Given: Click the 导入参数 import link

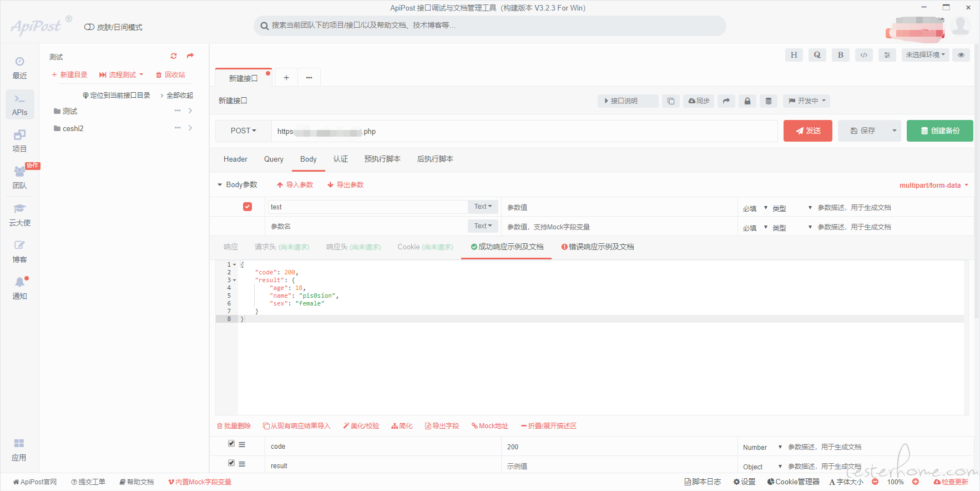Looking at the screenshot, I should point(295,185).
